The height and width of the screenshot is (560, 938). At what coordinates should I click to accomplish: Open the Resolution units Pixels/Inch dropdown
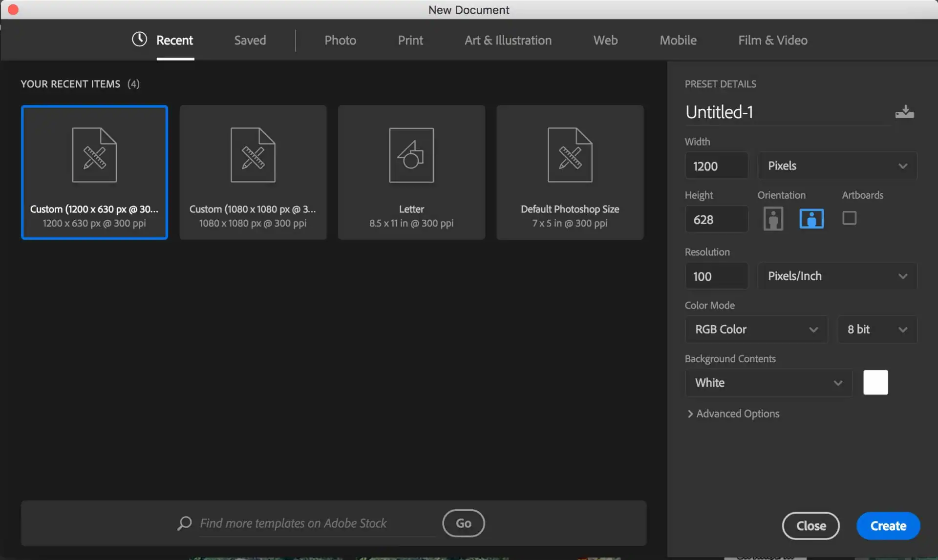(837, 276)
